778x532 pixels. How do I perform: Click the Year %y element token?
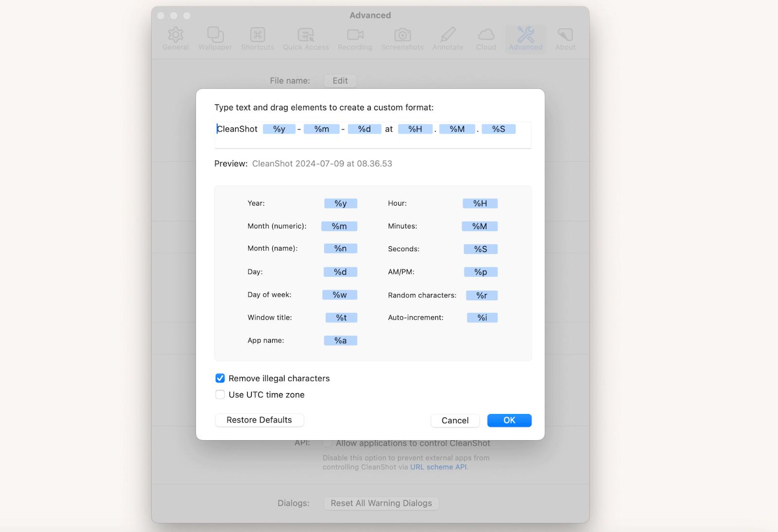pyautogui.click(x=341, y=204)
